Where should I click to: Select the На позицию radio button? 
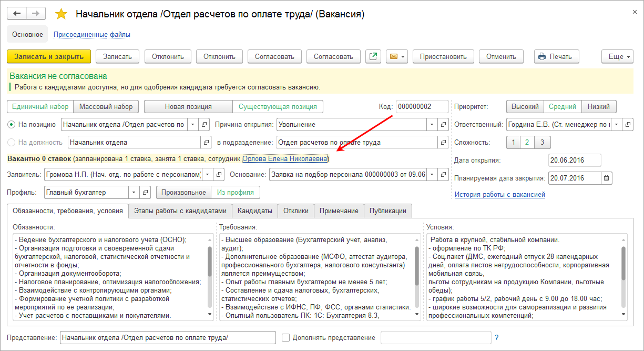[x=12, y=125]
